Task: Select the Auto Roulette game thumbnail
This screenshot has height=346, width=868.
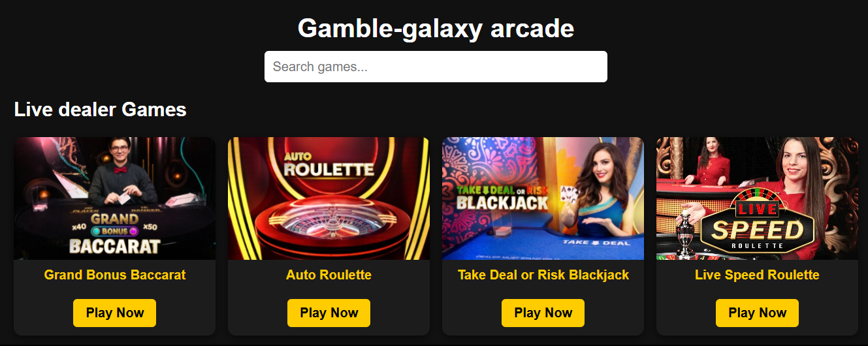Action: [329, 198]
